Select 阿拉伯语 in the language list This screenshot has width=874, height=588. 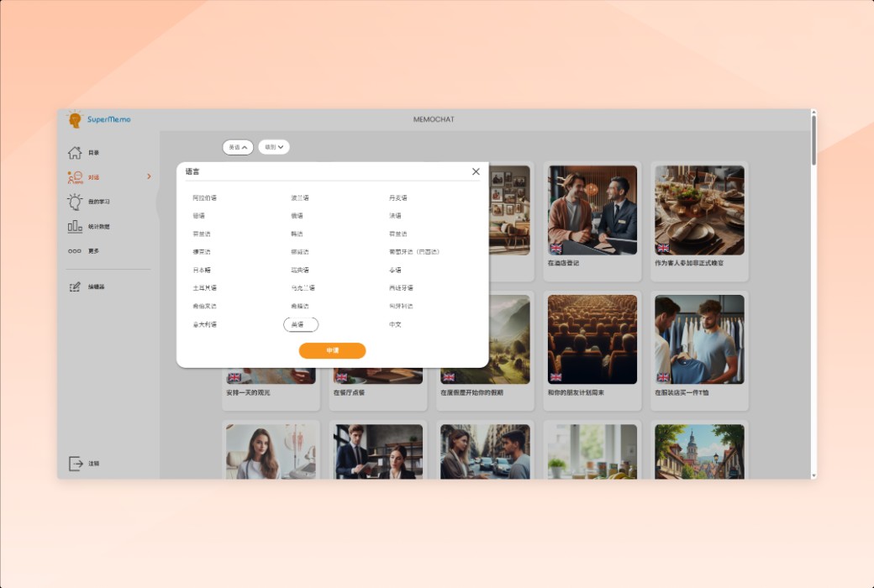click(204, 198)
